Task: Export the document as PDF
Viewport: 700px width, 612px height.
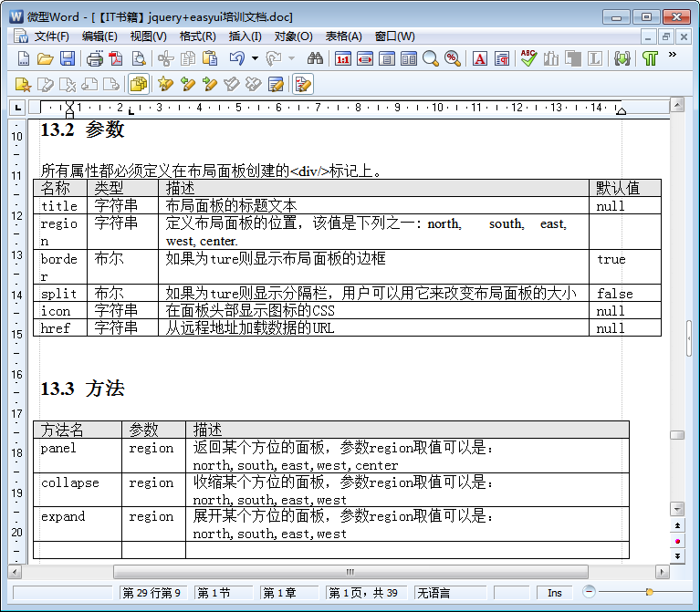Action: pyautogui.click(x=116, y=58)
